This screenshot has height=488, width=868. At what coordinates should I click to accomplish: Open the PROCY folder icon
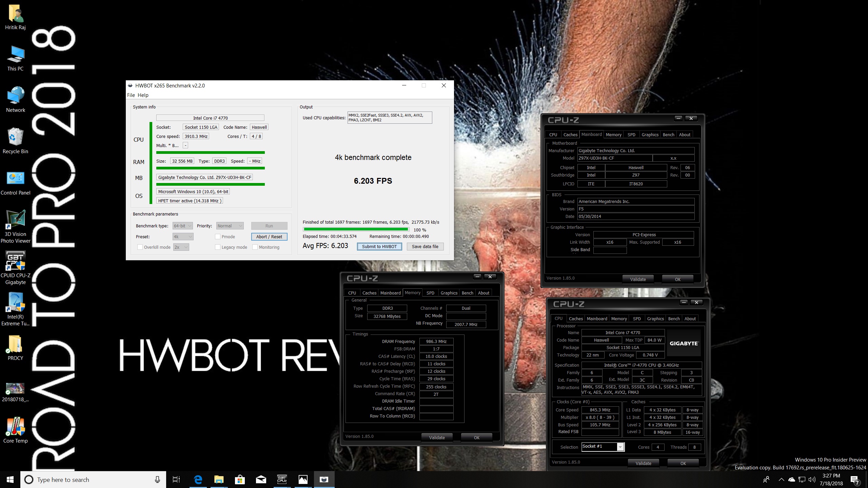(x=15, y=348)
